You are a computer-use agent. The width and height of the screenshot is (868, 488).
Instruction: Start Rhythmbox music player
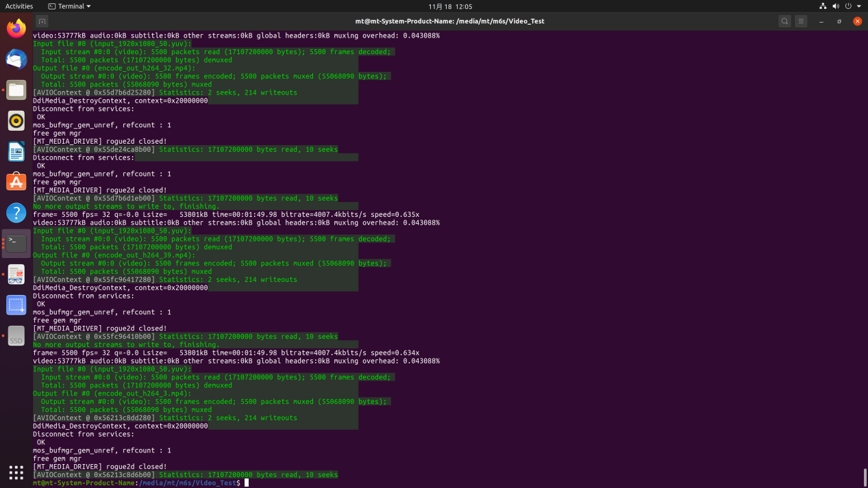(16, 120)
